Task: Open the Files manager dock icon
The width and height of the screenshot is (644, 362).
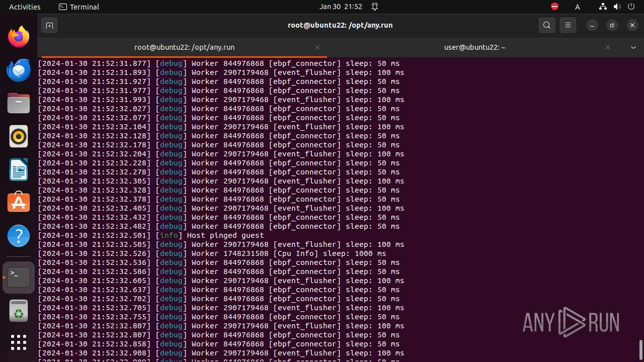Action: [x=19, y=103]
